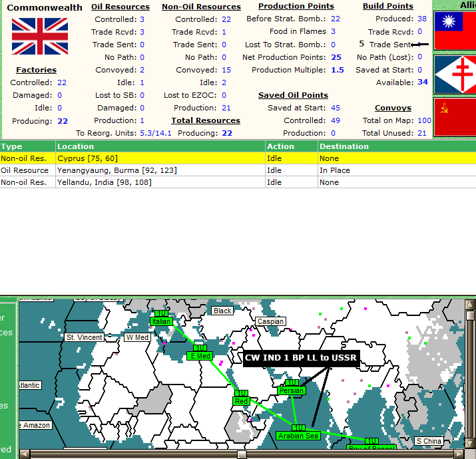Click the W Med sea area label
The height and width of the screenshot is (459, 476).
point(137,337)
